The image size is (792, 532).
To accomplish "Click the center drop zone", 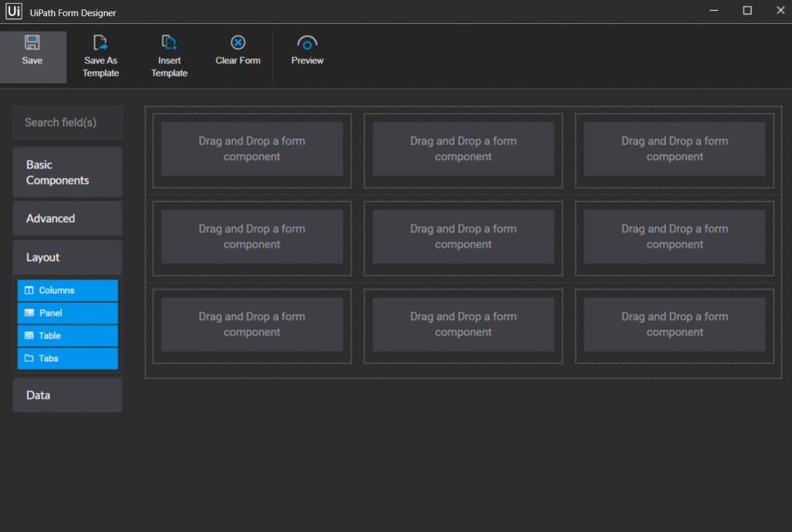I will pyautogui.click(x=463, y=237).
